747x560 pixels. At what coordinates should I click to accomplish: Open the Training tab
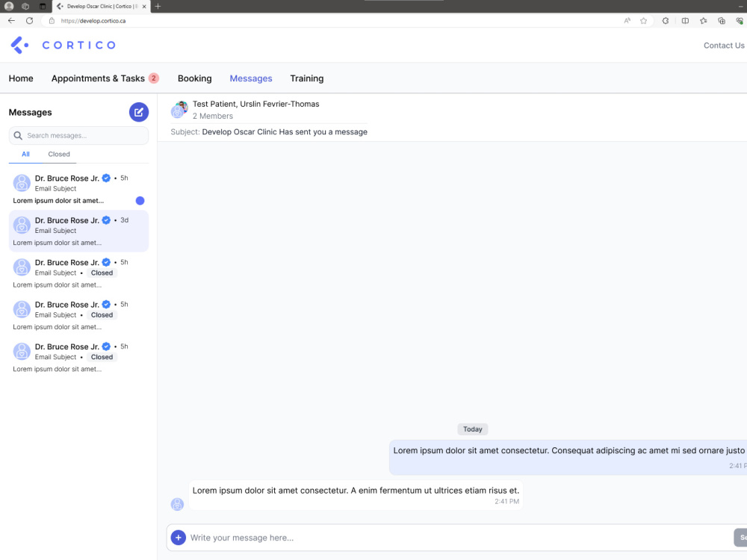point(307,78)
